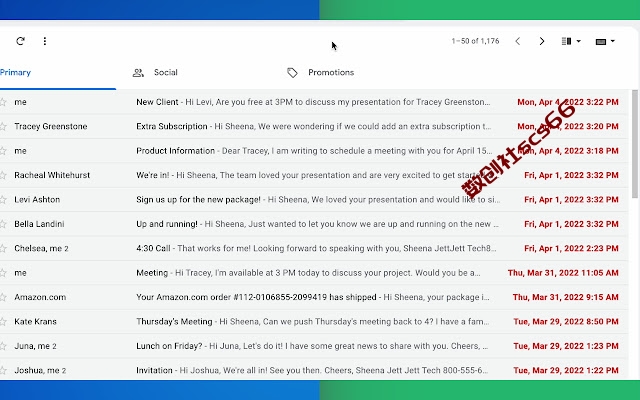Open the split pane mode dropdown
The width and height of the screenshot is (640, 400).
(x=571, y=41)
